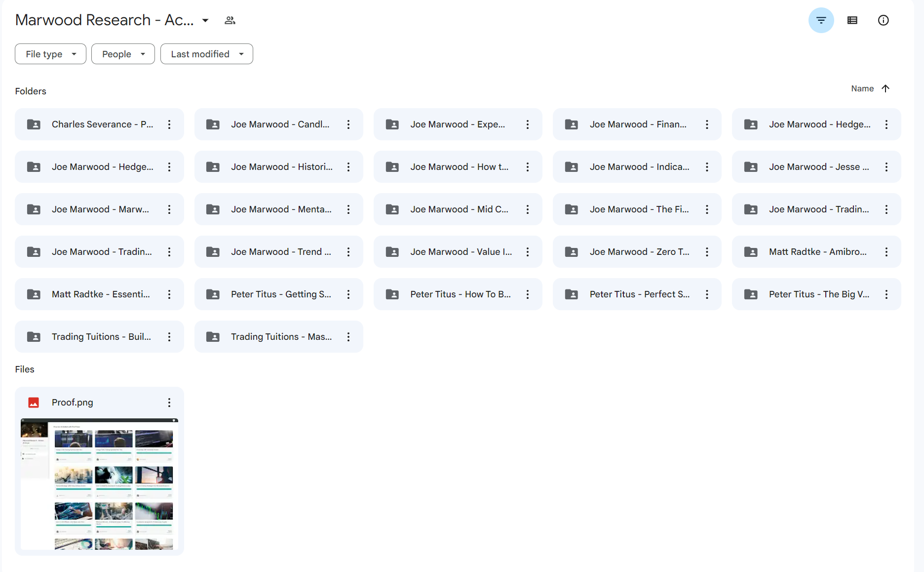This screenshot has height=572, width=924.
Task: Toggle the filter options button
Action: coord(821,20)
